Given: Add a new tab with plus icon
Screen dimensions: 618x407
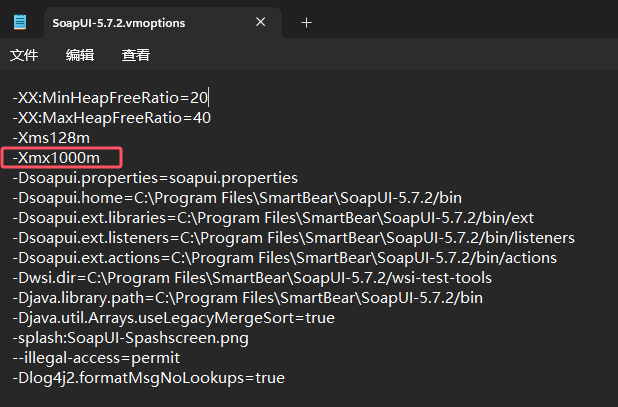Looking at the screenshot, I should click(306, 23).
